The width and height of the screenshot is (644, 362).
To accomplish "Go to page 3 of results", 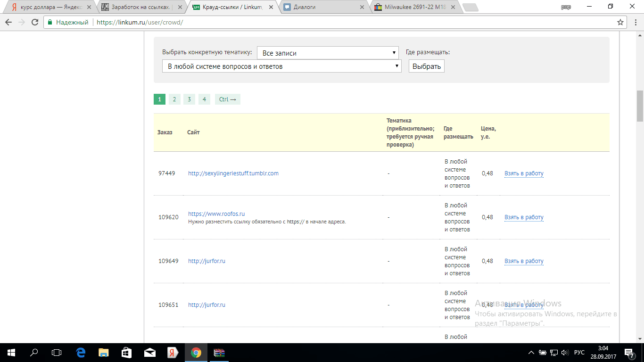I will click(x=189, y=99).
